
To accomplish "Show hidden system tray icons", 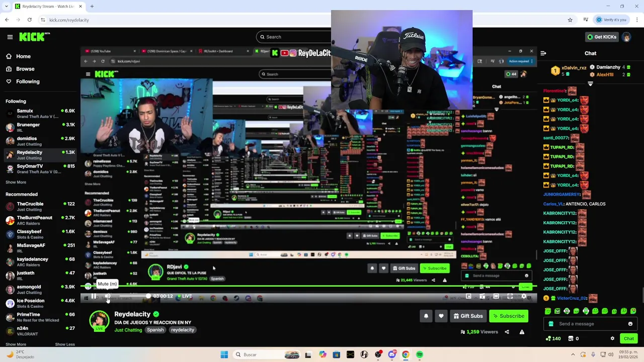I will click(x=573, y=354).
